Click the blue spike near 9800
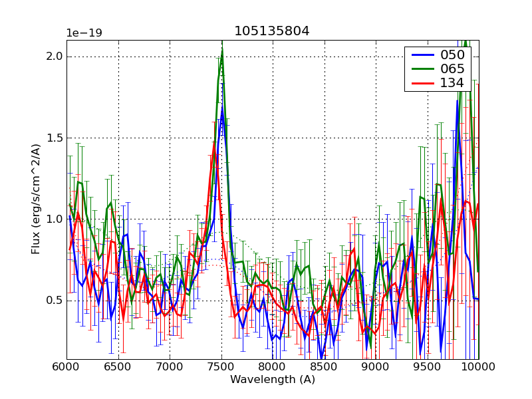Viewport: 532px width, 399px height. pyautogui.click(x=458, y=101)
